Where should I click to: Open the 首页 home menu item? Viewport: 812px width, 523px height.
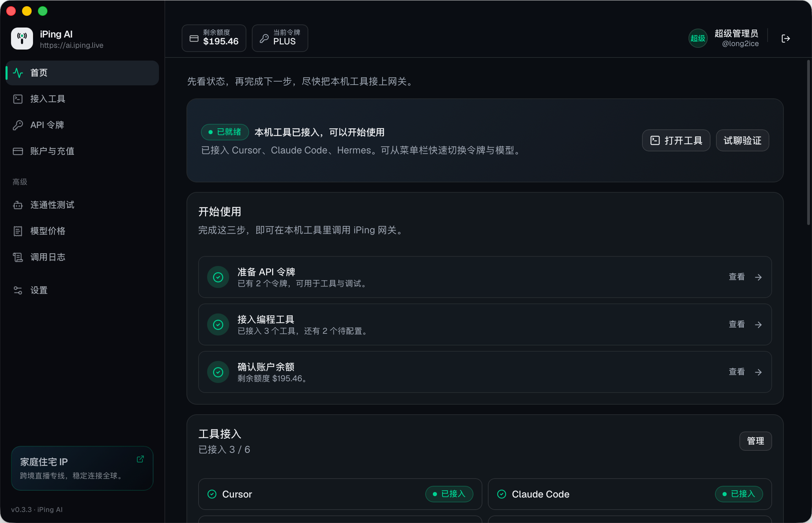(83, 73)
